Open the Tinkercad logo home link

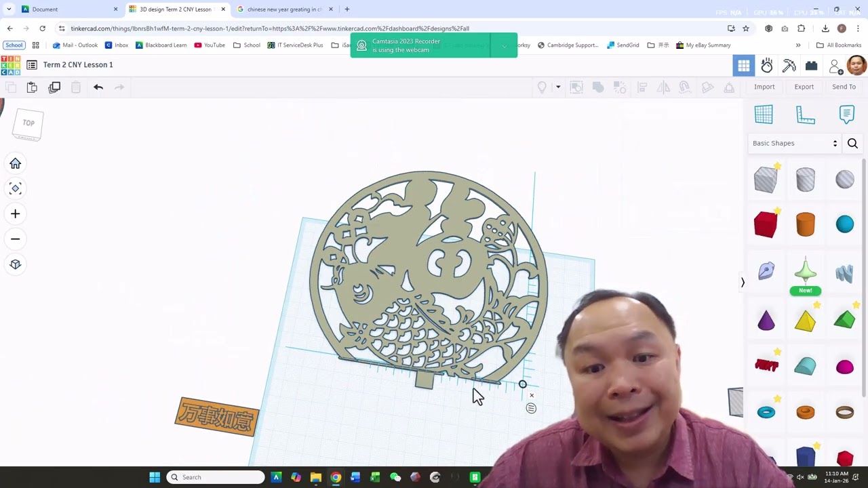click(10, 65)
